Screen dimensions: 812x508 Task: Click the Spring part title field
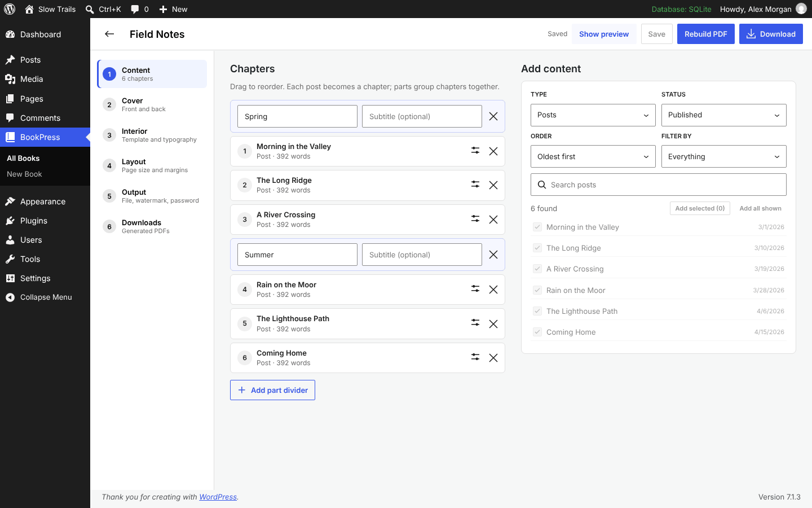tap(297, 116)
